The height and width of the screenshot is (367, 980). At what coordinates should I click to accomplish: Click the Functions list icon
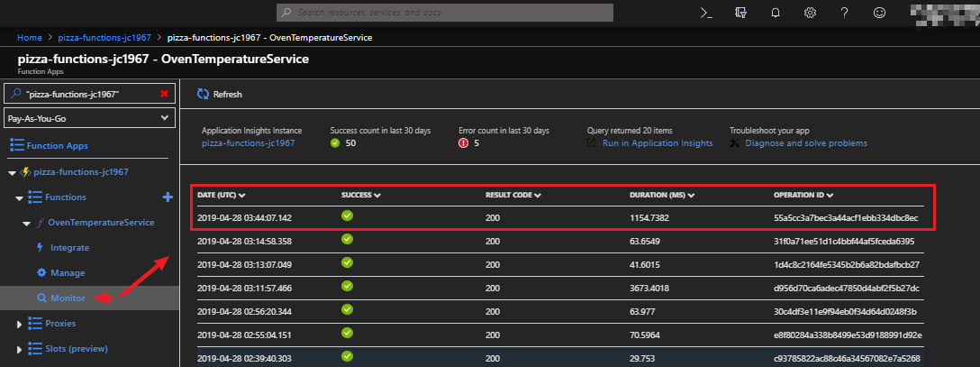pos(35,197)
